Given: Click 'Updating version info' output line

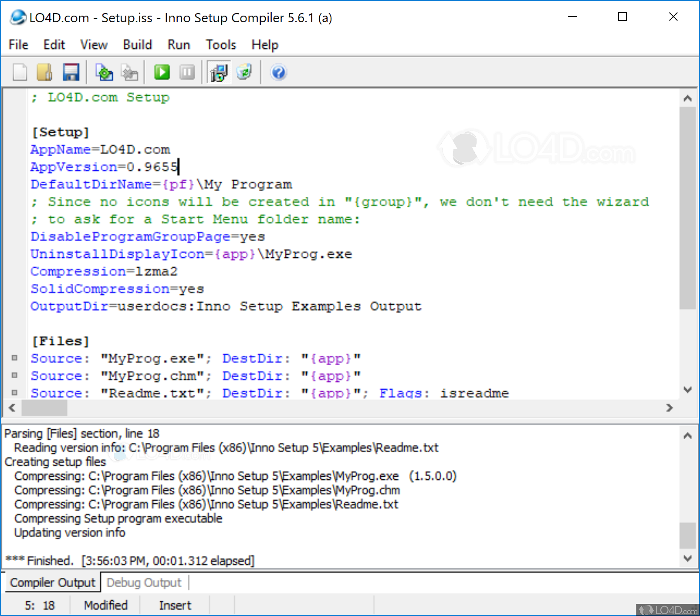Looking at the screenshot, I should coord(70,532).
